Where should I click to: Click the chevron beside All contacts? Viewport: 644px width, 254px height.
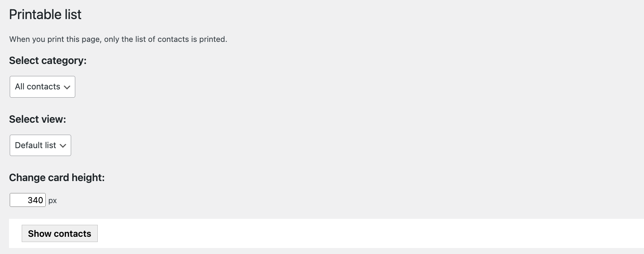tap(67, 87)
